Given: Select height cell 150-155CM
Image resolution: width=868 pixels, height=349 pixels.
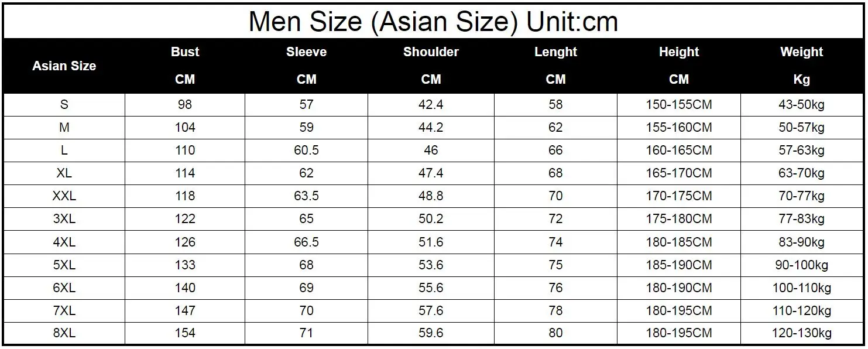Looking at the screenshot, I should click(679, 105).
